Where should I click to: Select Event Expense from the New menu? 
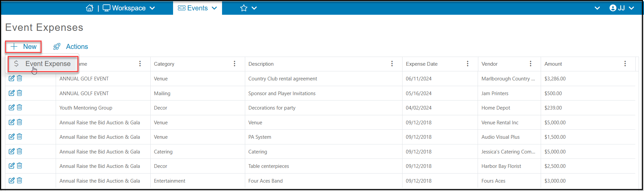[43, 64]
